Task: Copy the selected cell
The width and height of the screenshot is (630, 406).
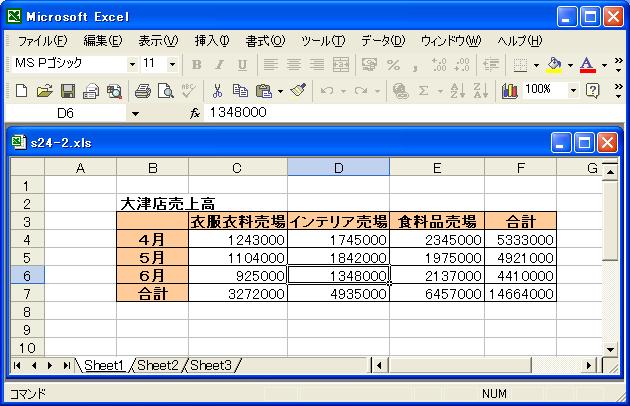Action: (x=240, y=91)
